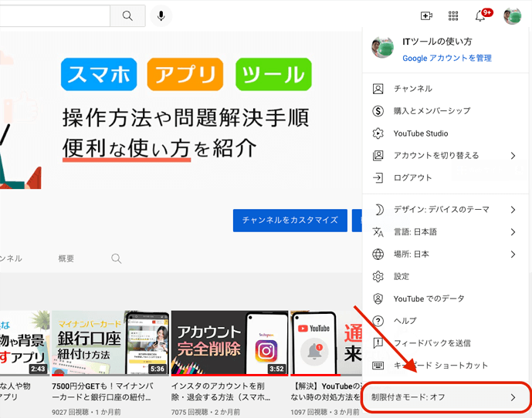532x418 pixels.
Task: Click the profile picture inside account menu
Action: (x=383, y=47)
